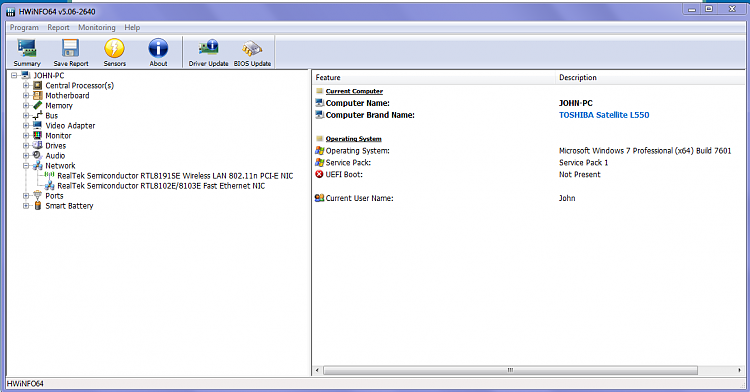Expand the Memory node
750x392 pixels.
tap(26, 106)
